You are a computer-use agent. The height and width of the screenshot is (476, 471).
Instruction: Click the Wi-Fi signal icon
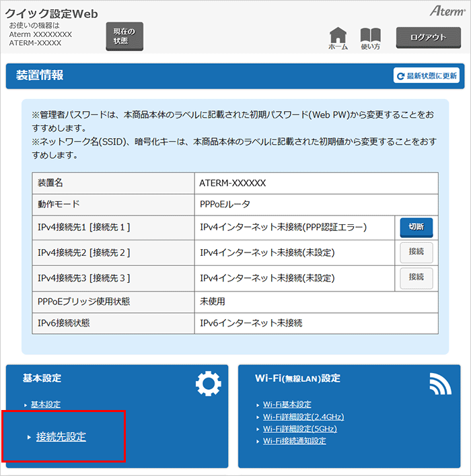click(440, 383)
